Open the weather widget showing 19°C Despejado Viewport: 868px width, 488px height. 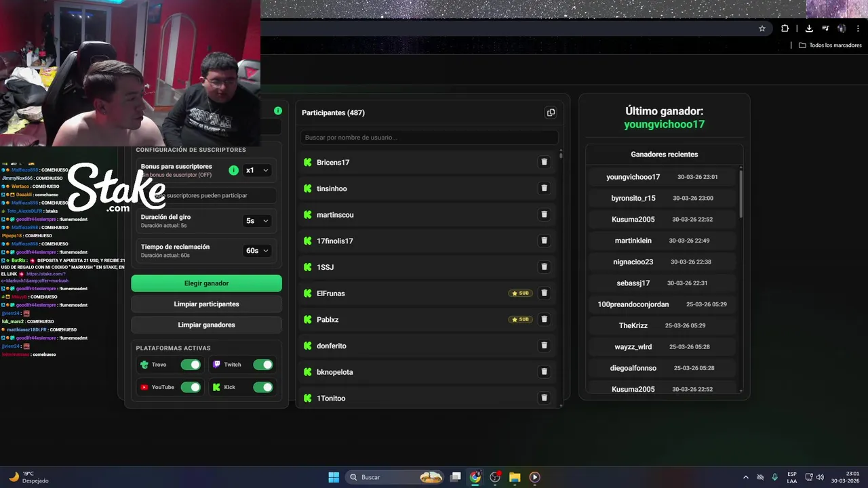coord(28,477)
